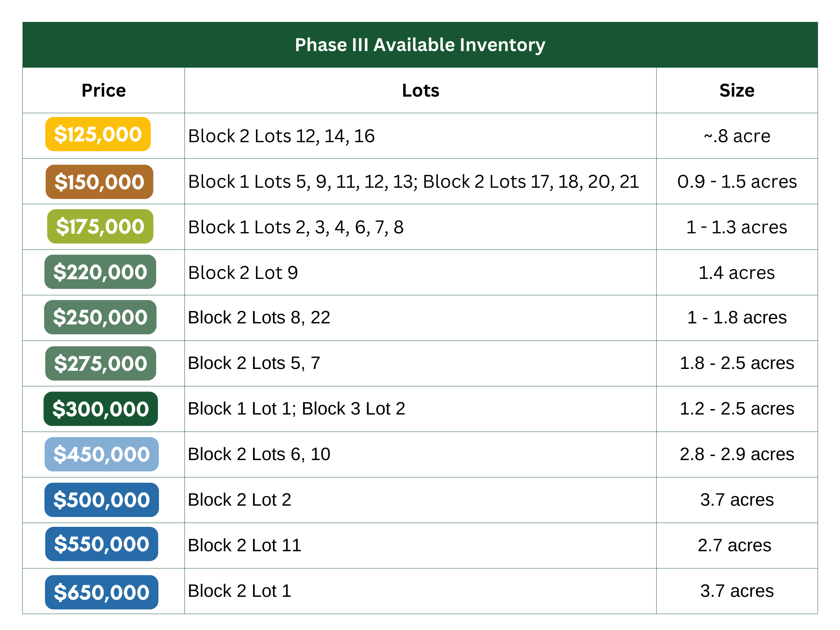840x630 pixels.
Task: Click the $550,000 price badge
Action: [x=101, y=545]
